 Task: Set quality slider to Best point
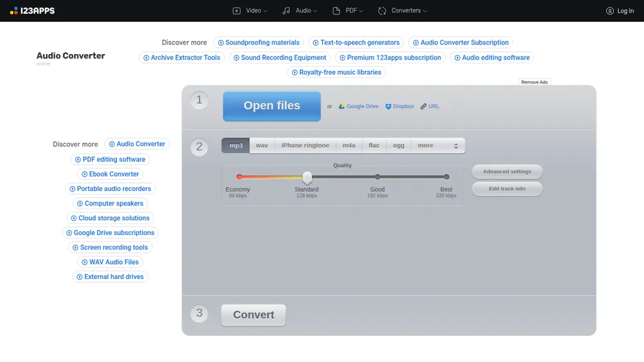(x=447, y=177)
